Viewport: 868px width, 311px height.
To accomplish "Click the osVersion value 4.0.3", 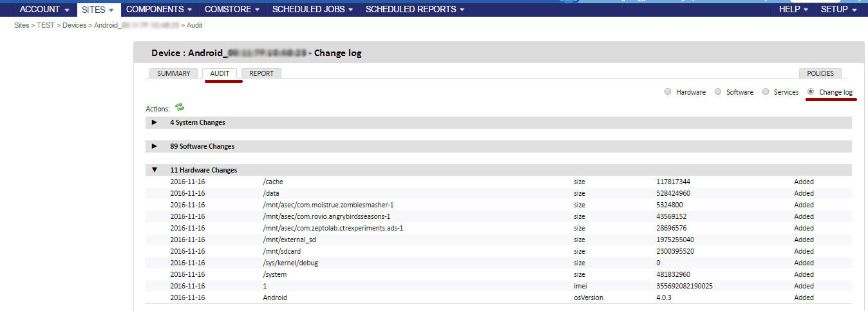I will [x=665, y=297].
